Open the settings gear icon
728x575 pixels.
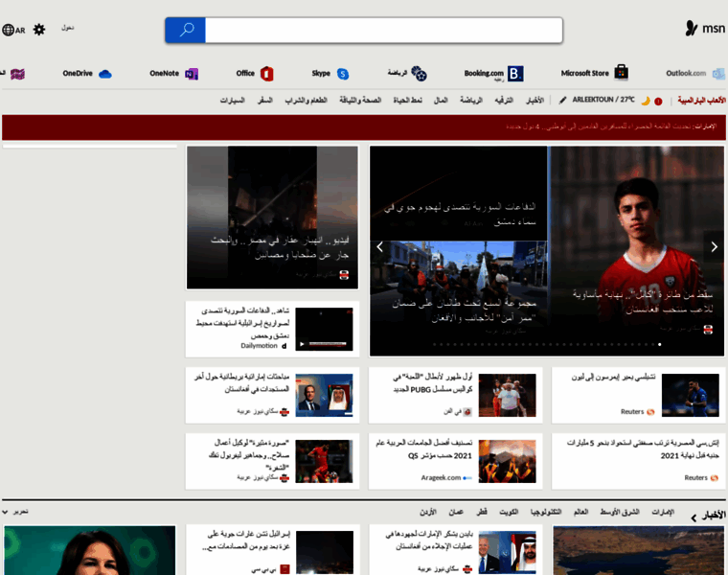39,30
